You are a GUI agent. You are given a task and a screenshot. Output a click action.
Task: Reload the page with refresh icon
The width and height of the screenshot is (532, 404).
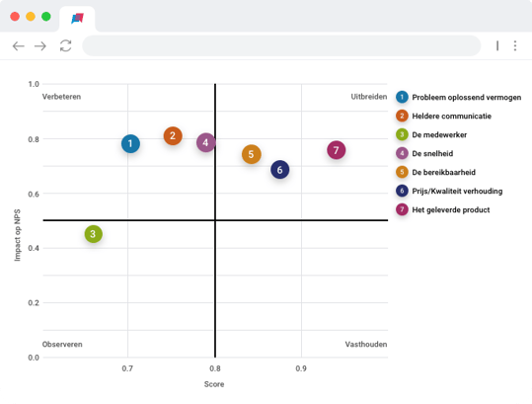(65, 45)
